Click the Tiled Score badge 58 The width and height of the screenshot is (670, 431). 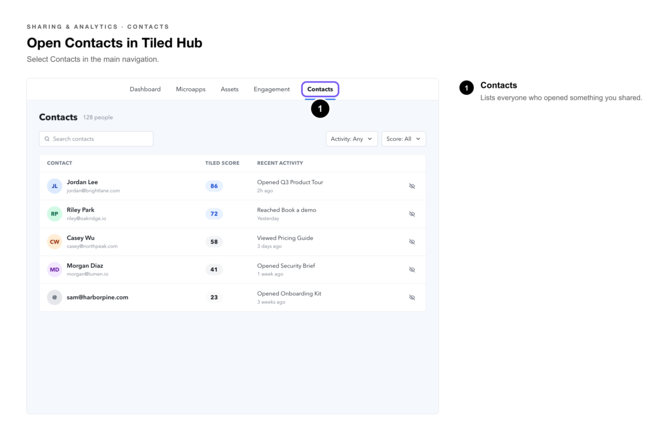point(214,242)
